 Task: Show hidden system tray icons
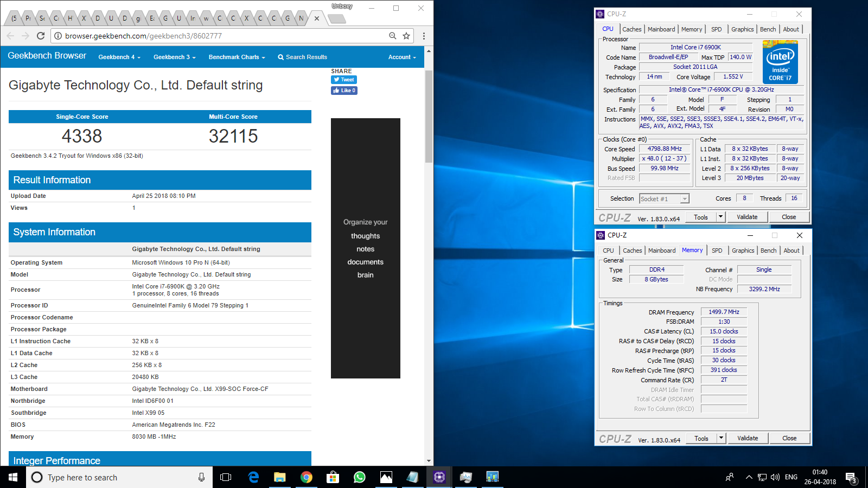point(749,477)
